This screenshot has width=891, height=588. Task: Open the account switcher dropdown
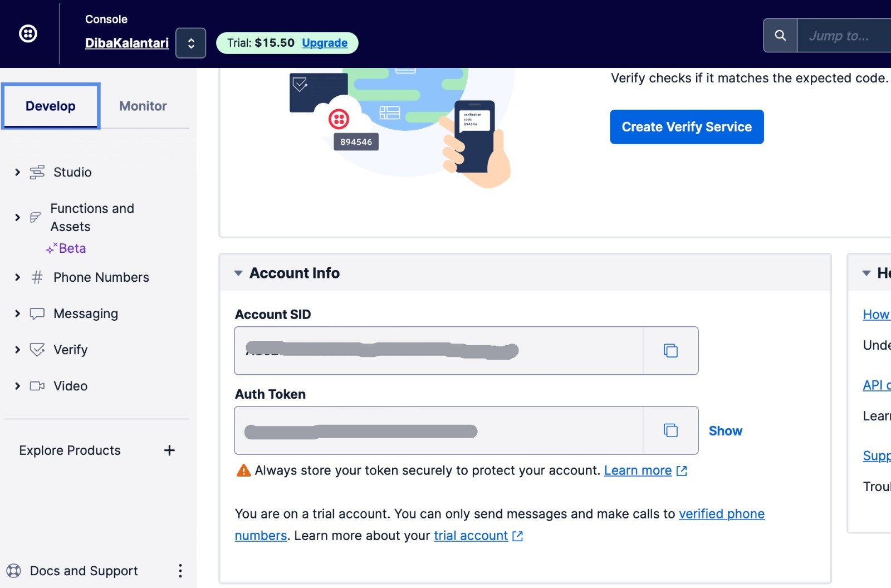[x=191, y=43]
